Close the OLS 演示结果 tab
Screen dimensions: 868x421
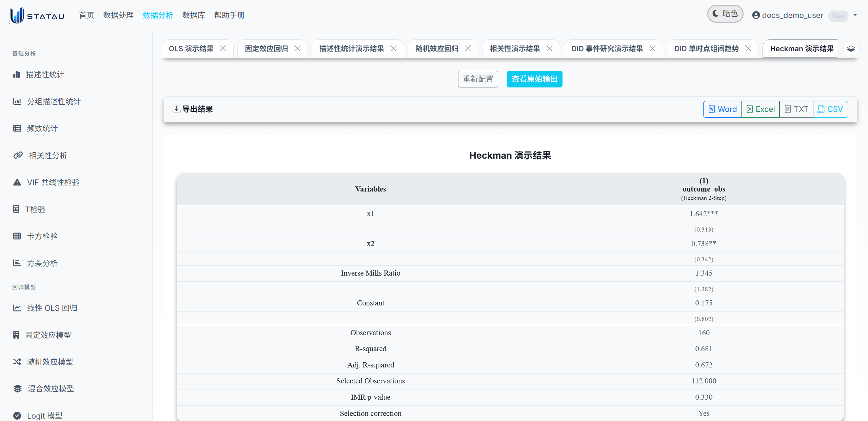(223, 48)
